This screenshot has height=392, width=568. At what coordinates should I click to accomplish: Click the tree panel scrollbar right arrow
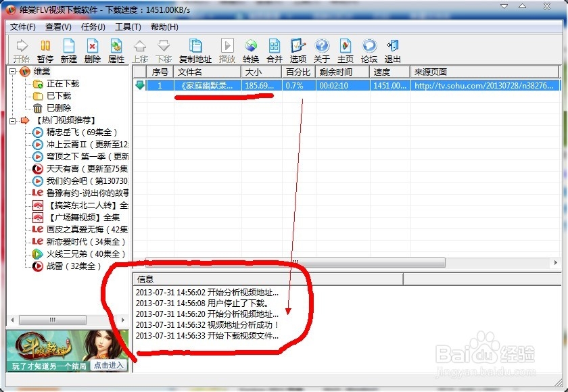pyautogui.click(x=123, y=320)
